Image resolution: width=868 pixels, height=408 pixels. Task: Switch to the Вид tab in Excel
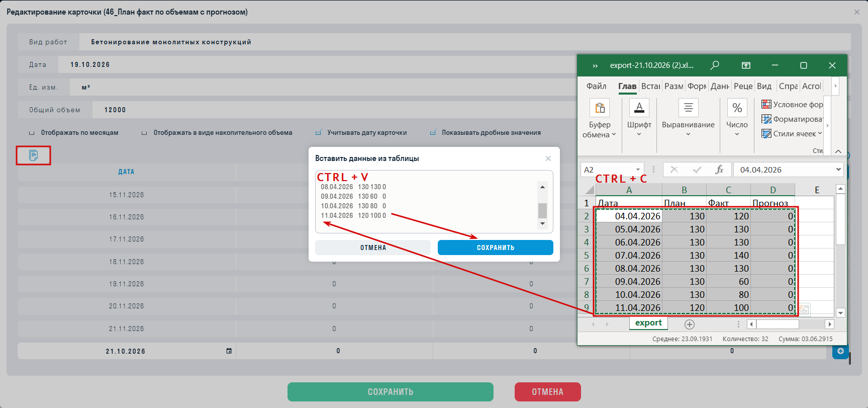point(764,86)
